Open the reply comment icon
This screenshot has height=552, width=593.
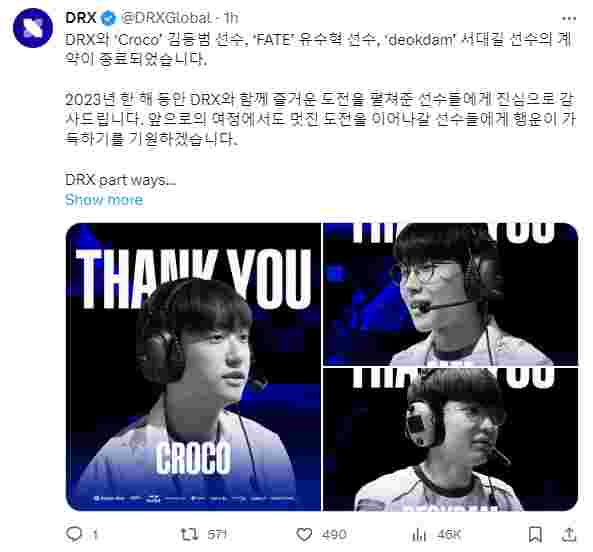74,534
